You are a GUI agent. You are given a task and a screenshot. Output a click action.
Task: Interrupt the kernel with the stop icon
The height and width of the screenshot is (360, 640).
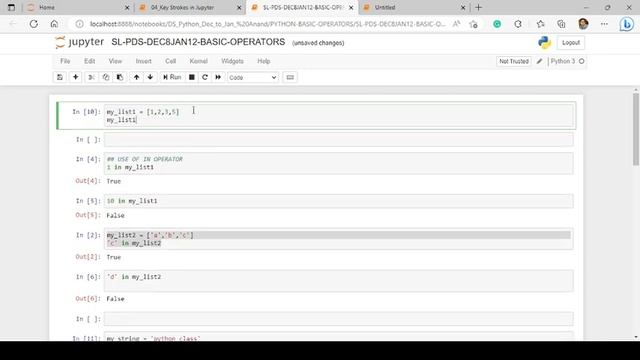click(x=191, y=77)
